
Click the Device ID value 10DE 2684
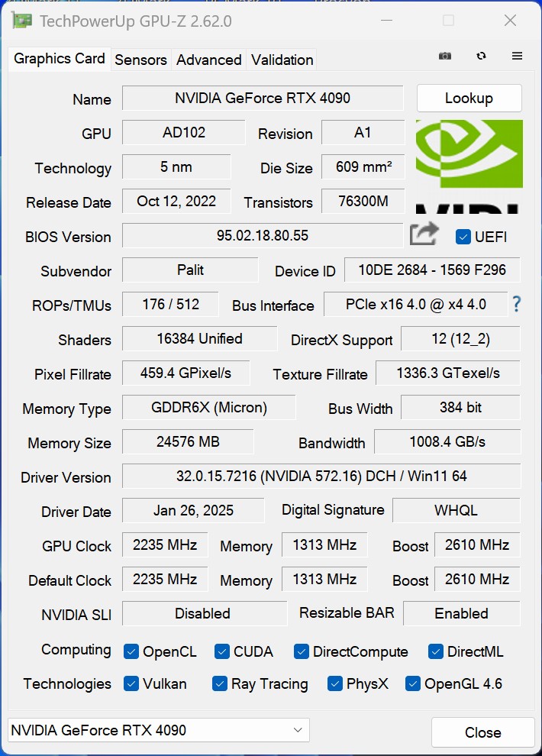[432, 270]
